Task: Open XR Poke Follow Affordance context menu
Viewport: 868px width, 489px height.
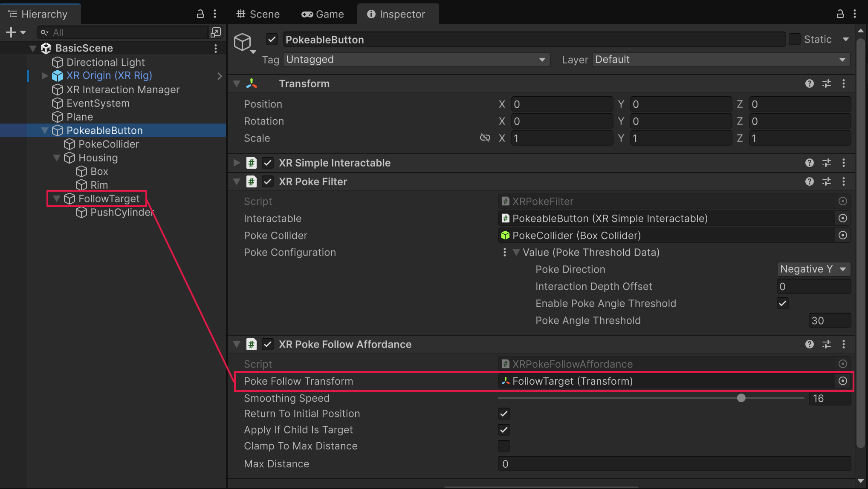Action: 844,344
